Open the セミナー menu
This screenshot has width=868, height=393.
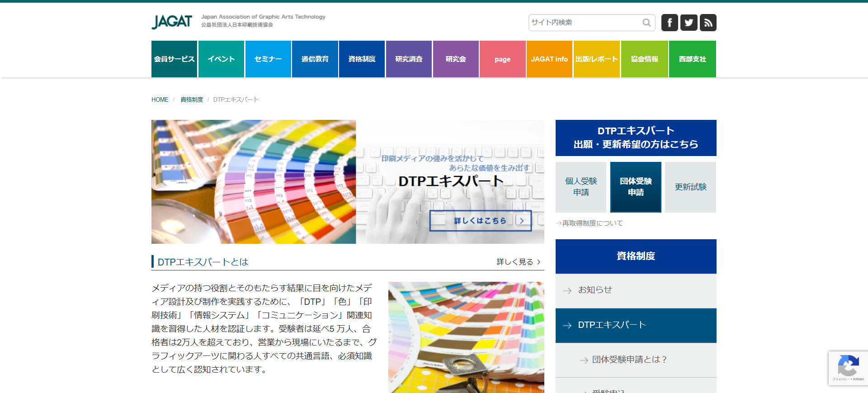[x=268, y=59]
